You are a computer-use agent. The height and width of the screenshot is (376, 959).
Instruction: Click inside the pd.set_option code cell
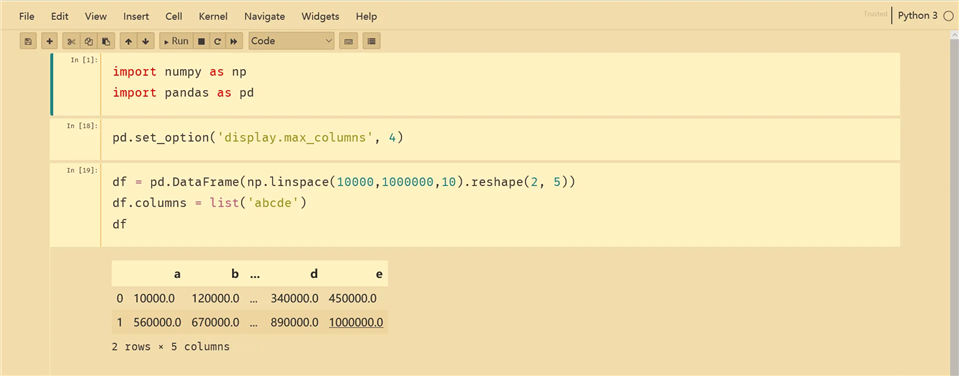coord(500,139)
